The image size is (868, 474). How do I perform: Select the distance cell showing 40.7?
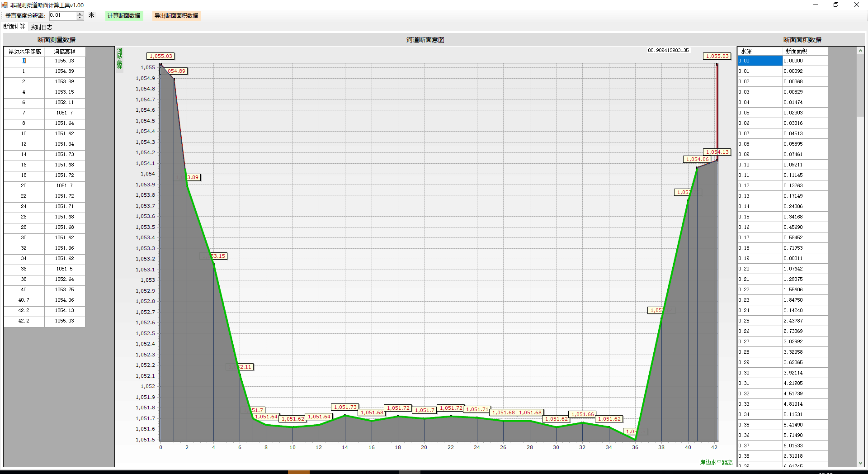(x=24, y=300)
